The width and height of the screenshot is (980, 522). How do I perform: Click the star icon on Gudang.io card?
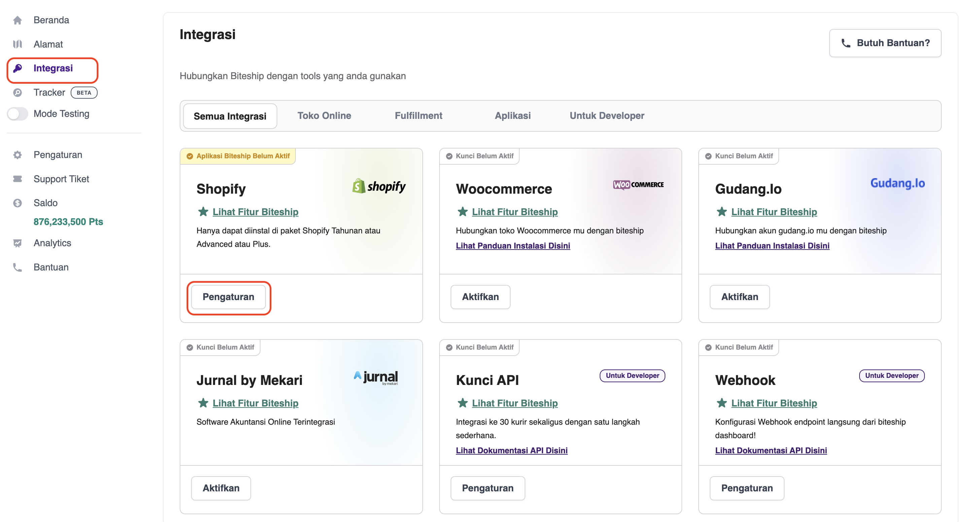click(x=722, y=212)
